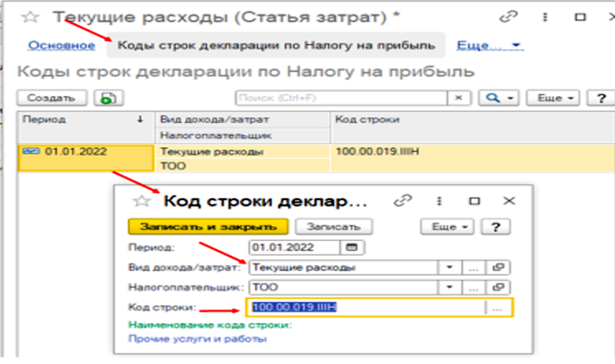Open help with the ? button in list toolbar
Screen dimensions: 615x364
click(600, 98)
